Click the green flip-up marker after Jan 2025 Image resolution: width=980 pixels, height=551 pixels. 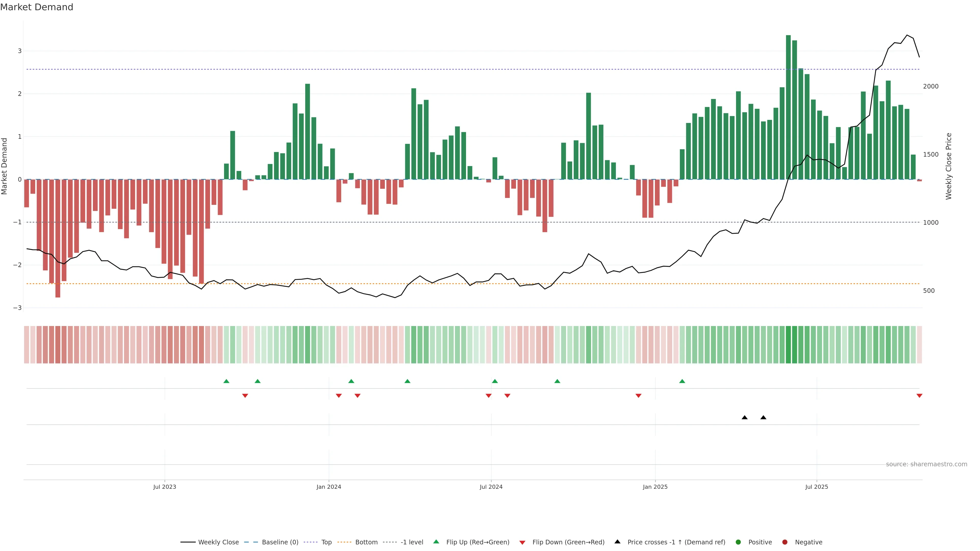click(682, 381)
